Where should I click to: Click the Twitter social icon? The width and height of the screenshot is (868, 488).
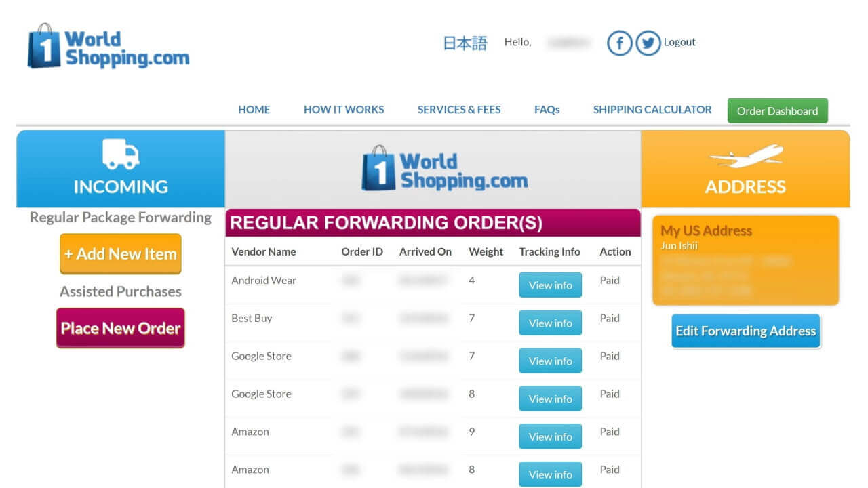pyautogui.click(x=648, y=43)
